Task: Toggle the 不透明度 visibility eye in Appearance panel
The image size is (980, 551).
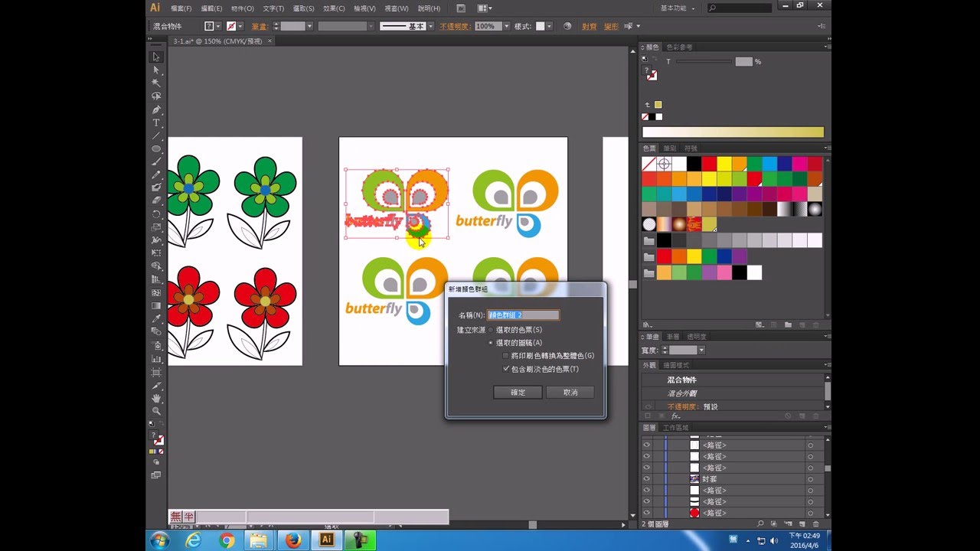Action: coord(648,406)
